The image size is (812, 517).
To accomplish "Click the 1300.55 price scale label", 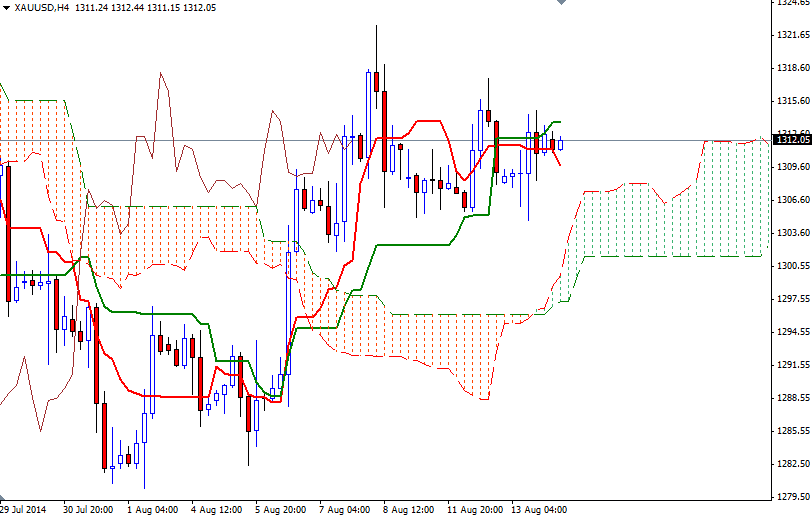I will click(x=793, y=266).
